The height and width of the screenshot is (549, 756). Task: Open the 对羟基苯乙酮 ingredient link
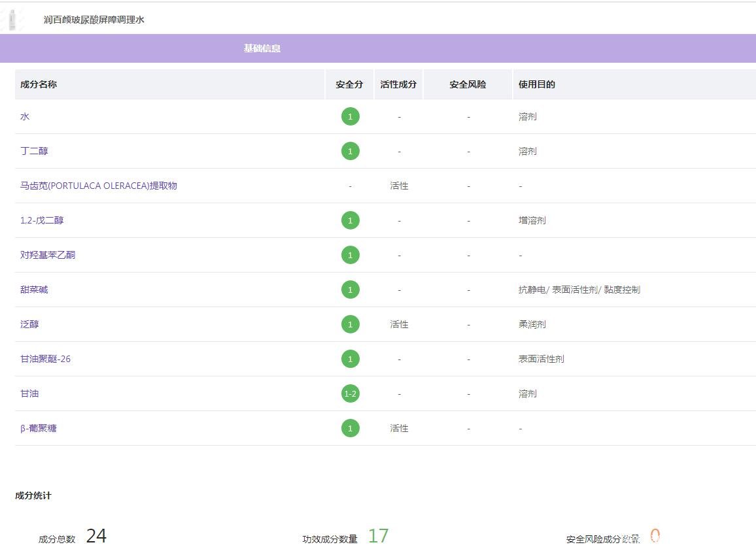(x=48, y=255)
